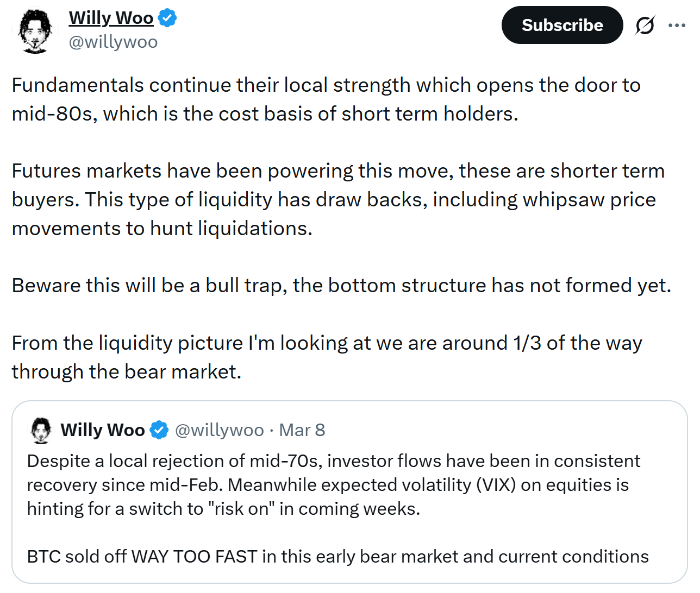Click Willy Woo's blue verified badge
Screen dimensions: 700x593
click(x=168, y=17)
